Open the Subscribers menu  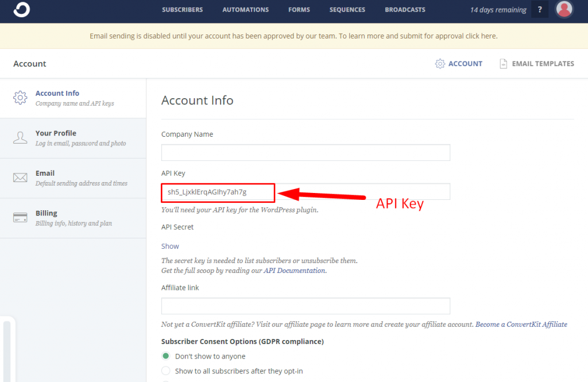click(x=182, y=10)
